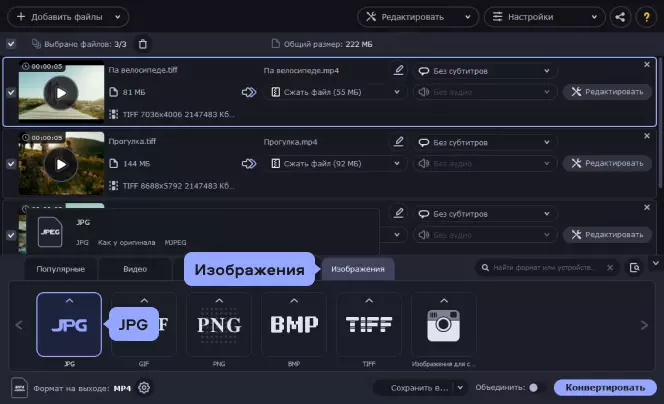Select the BMP image format tile

tap(294, 324)
